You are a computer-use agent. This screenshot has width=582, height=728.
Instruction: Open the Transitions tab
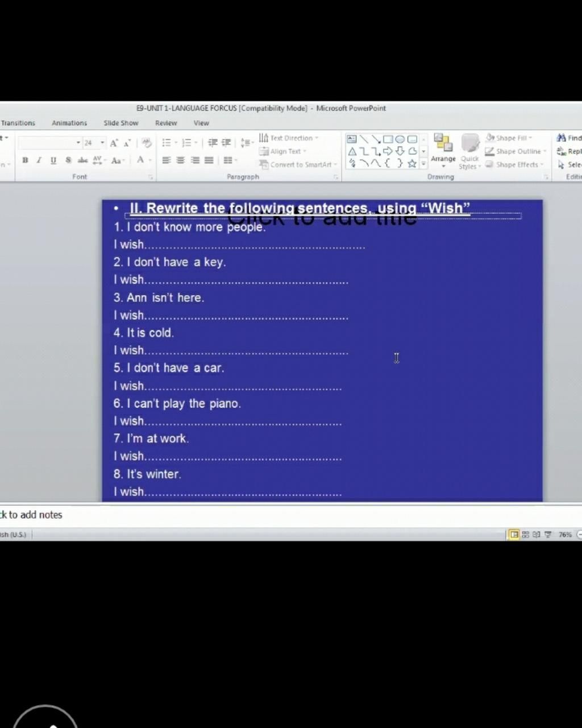tap(18, 123)
